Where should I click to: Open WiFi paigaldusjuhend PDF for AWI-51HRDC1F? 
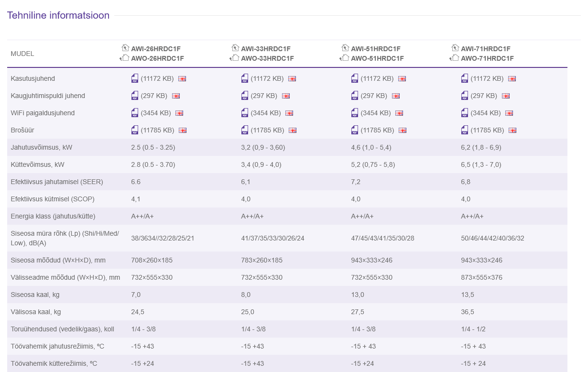tap(355, 113)
